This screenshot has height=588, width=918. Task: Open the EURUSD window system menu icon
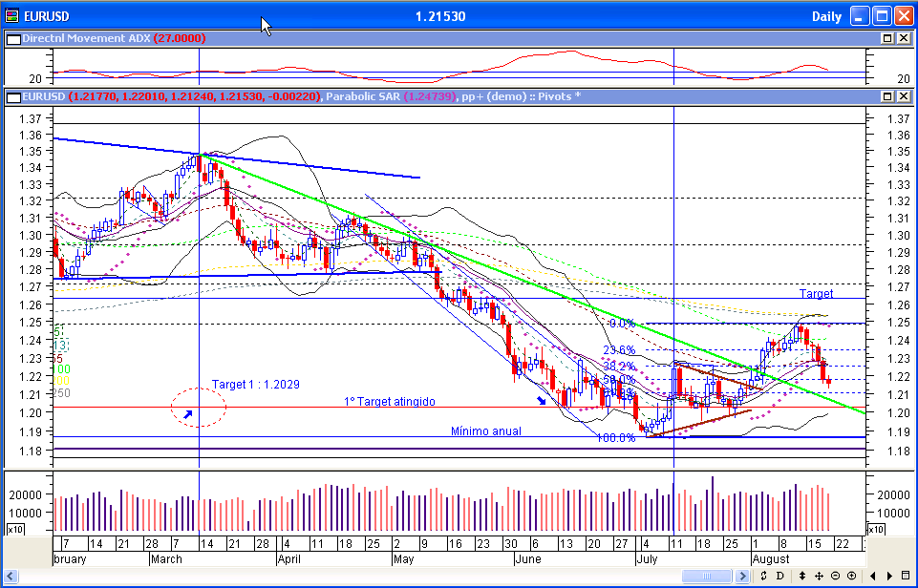click(11, 16)
